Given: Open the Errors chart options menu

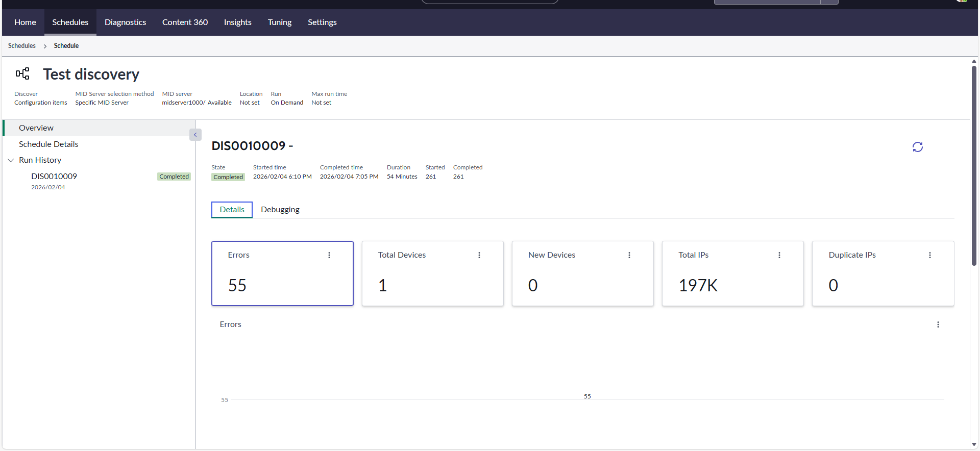Looking at the screenshot, I should [938, 324].
